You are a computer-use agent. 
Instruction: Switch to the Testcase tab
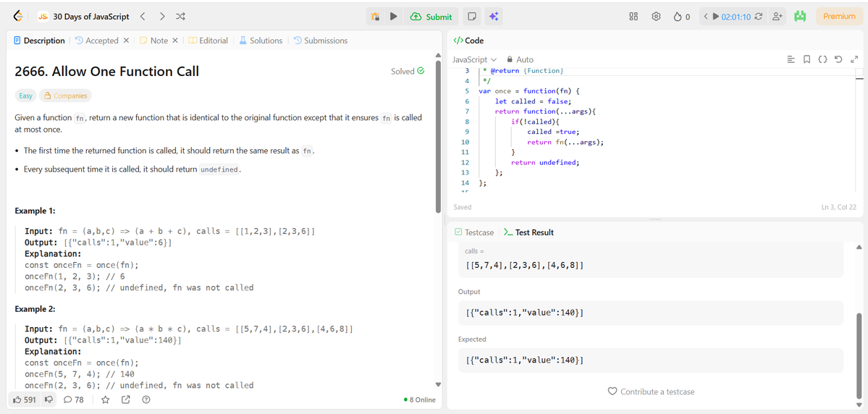point(474,232)
